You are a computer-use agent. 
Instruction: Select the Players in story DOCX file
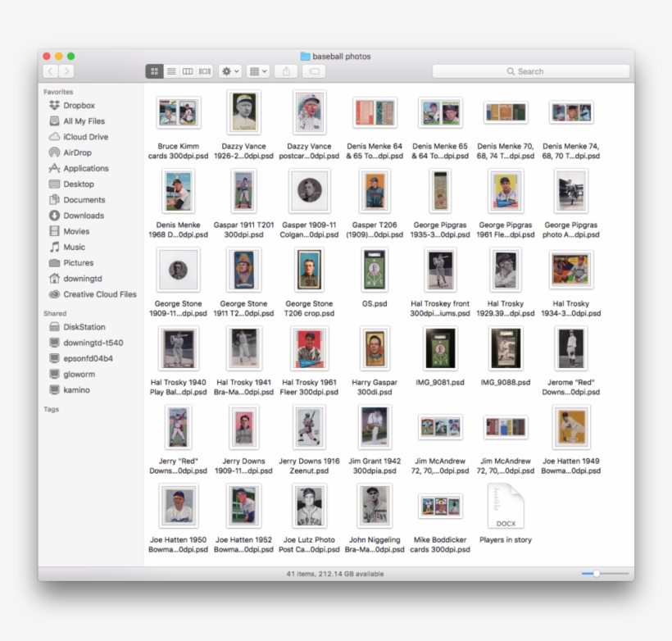click(x=506, y=507)
